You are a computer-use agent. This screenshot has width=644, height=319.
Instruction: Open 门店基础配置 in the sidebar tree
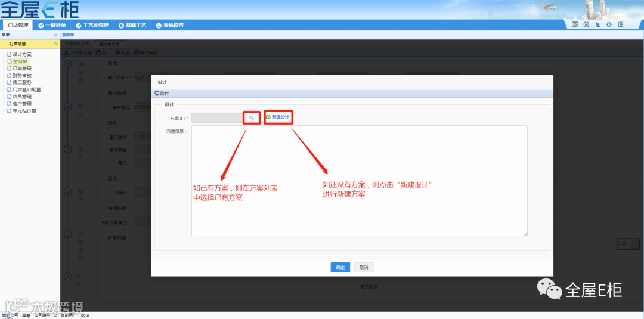coord(24,89)
